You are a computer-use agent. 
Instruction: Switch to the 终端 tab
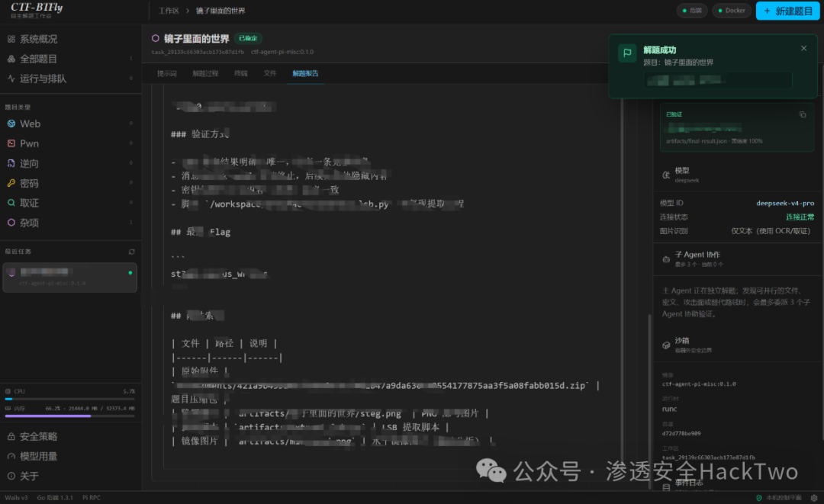click(240, 73)
